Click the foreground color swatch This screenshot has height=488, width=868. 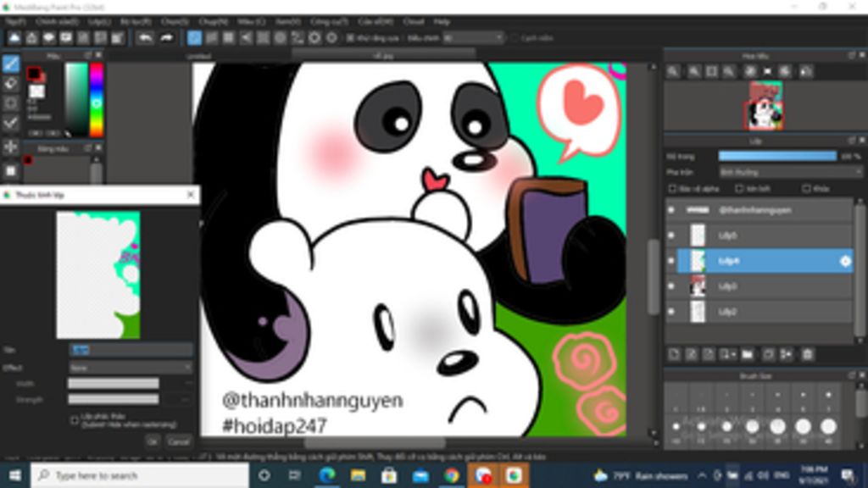pyautogui.click(x=34, y=73)
